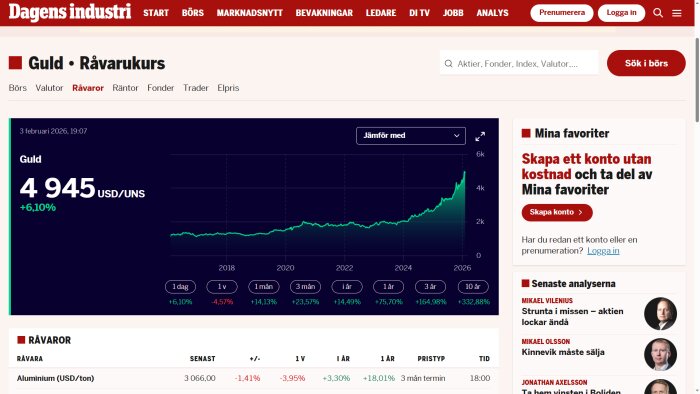Click Skapa konto button
This screenshot has width=700, height=394.
[x=557, y=212]
